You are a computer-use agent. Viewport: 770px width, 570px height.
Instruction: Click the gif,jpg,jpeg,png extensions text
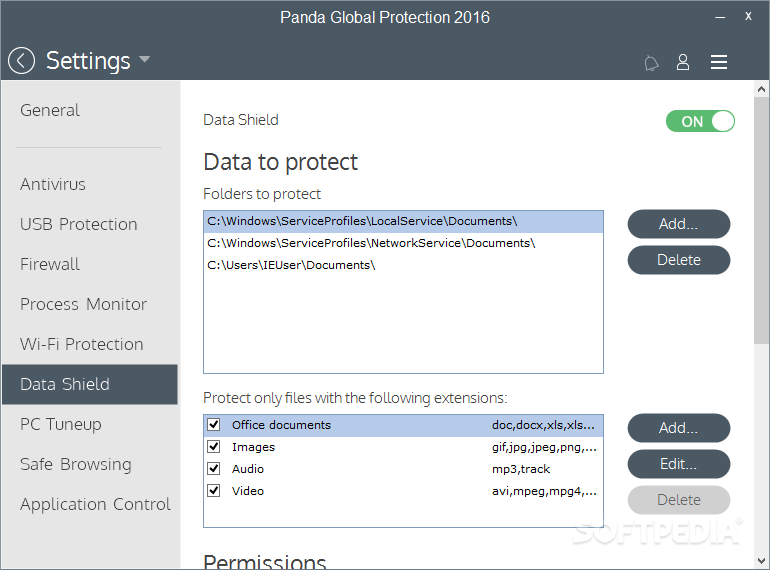[x=544, y=447]
